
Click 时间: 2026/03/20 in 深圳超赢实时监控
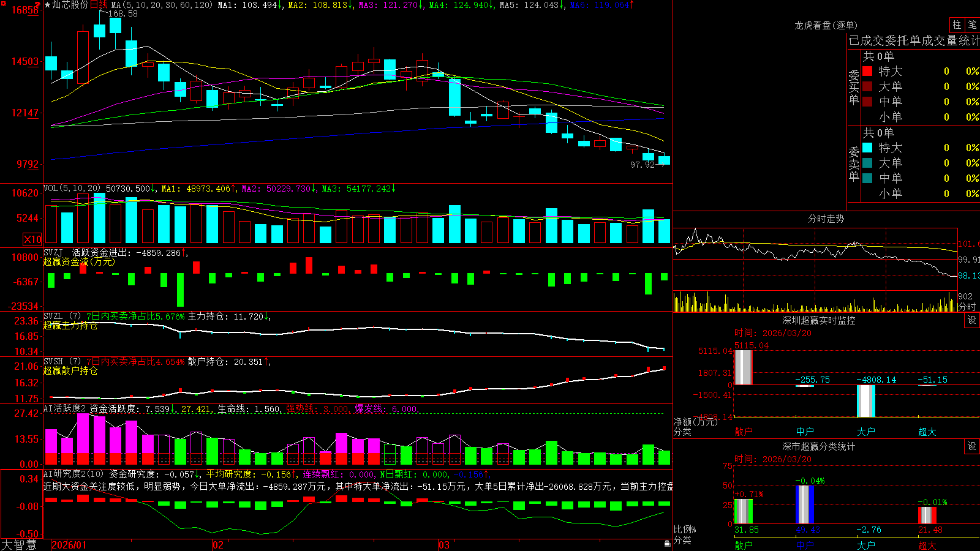click(x=773, y=333)
